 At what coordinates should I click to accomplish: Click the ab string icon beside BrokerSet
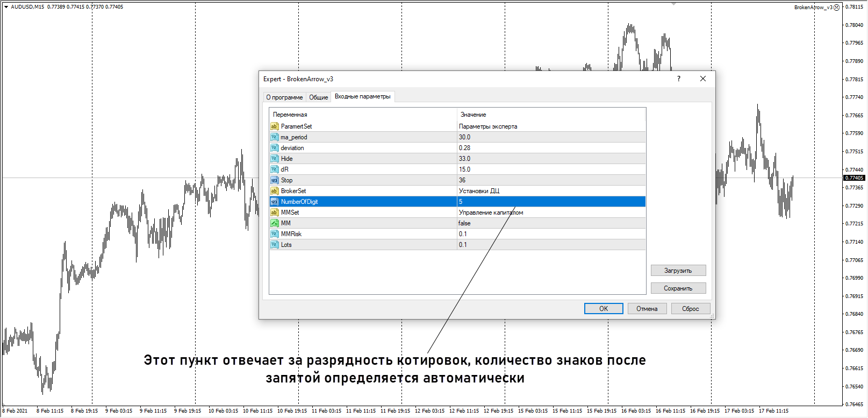(274, 191)
